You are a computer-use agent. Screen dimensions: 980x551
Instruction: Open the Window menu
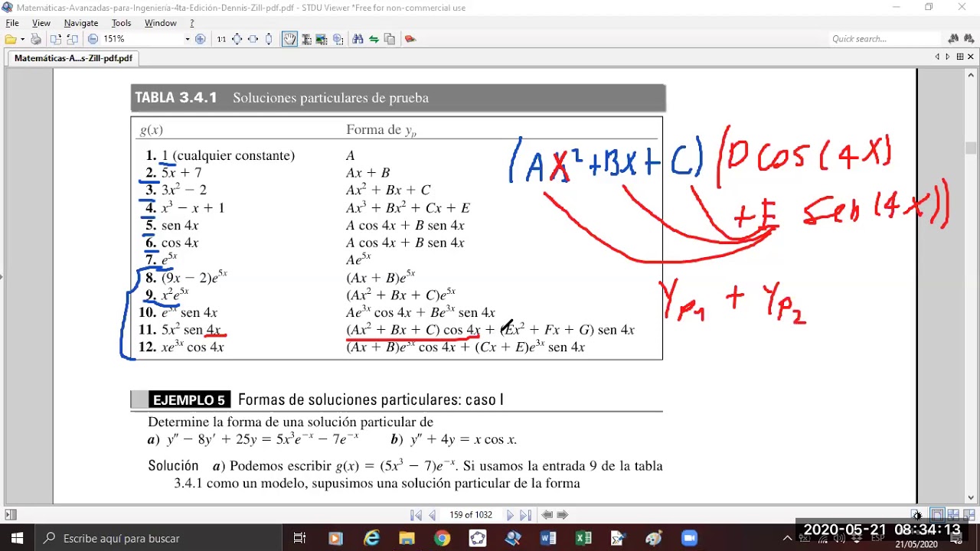[x=161, y=23]
